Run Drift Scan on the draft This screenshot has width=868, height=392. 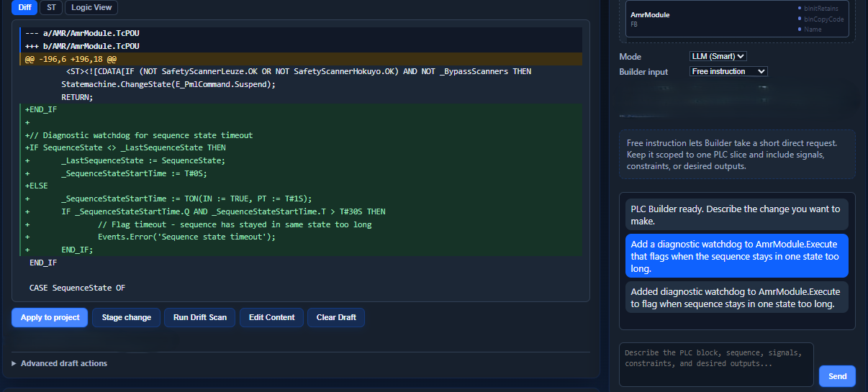(x=199, y=317)
